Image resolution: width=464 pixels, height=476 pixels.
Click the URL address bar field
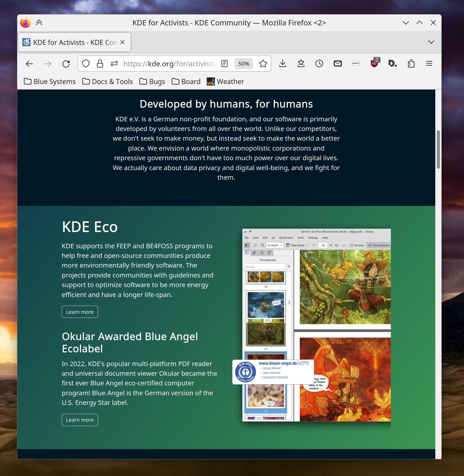pos(169,64)
